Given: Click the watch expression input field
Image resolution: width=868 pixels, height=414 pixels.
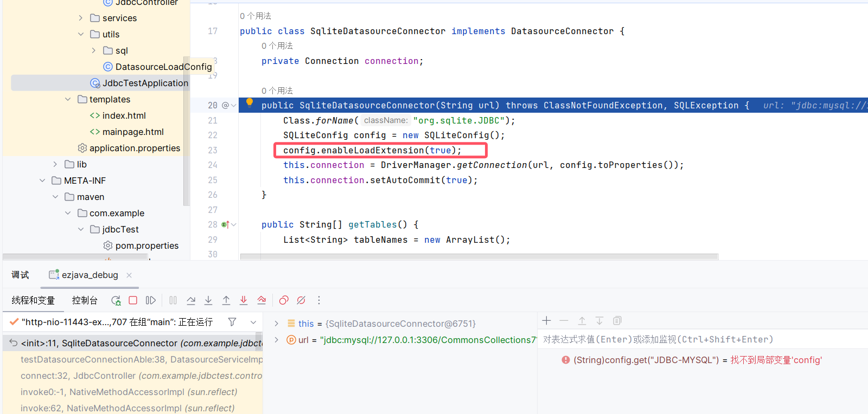Looking at the screenshot, I should pyautogui.click(x=703, y=340).
